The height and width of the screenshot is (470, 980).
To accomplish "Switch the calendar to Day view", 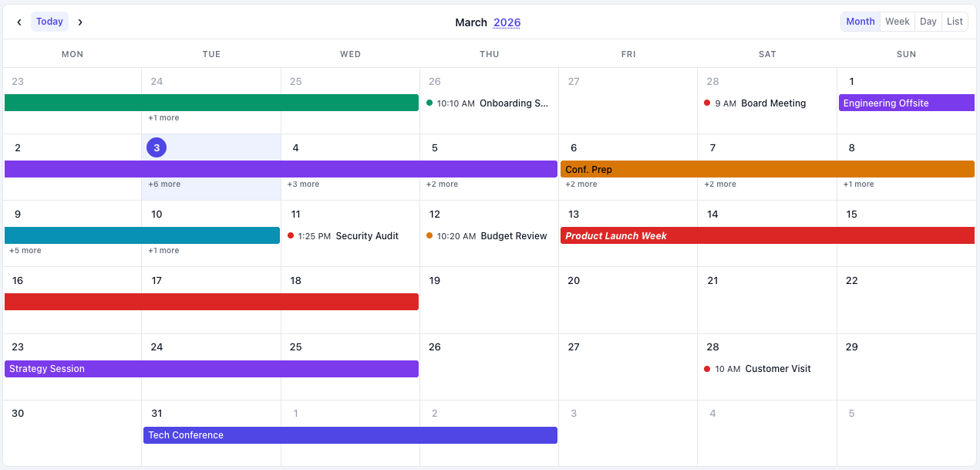I will pyautogui.click(x=928, y=21).
